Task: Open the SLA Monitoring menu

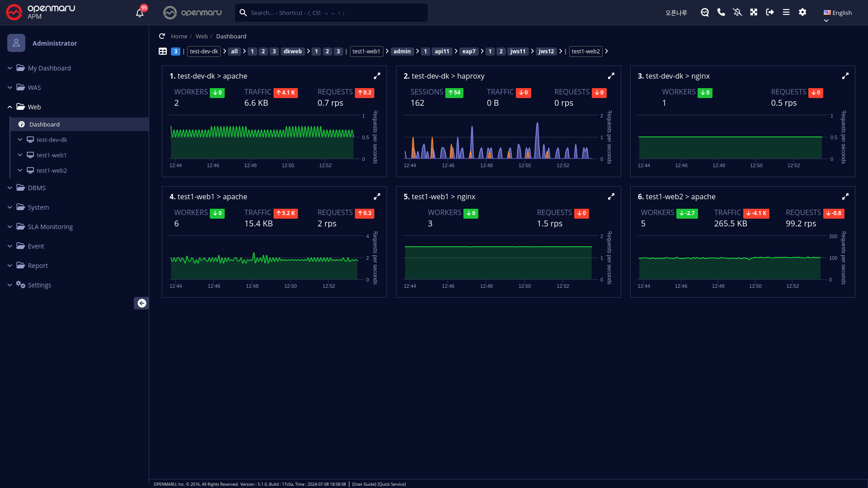Action: [50, 227]
